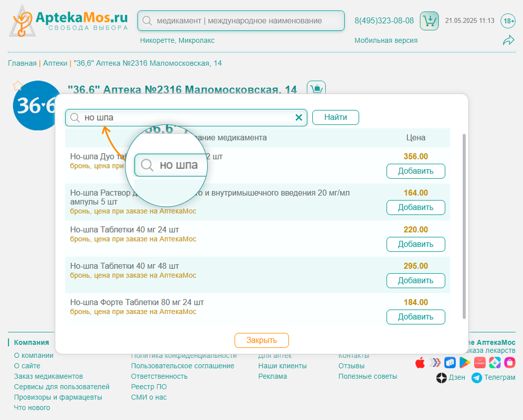
Task: Open the Google Play store icon
Action: tap(465, 363)
